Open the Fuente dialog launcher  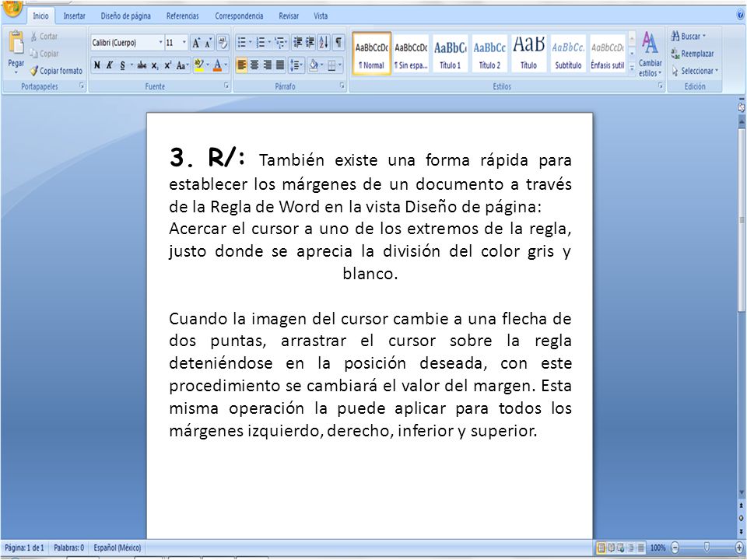pos(226,86)
